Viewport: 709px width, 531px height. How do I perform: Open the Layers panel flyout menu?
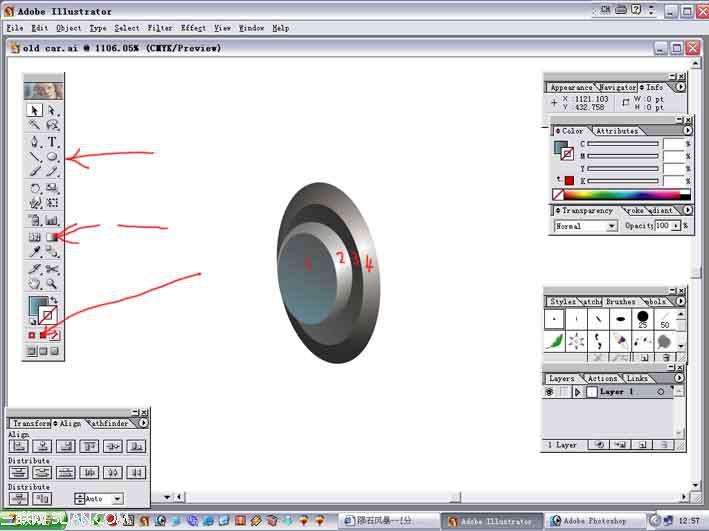click(679, 378)
